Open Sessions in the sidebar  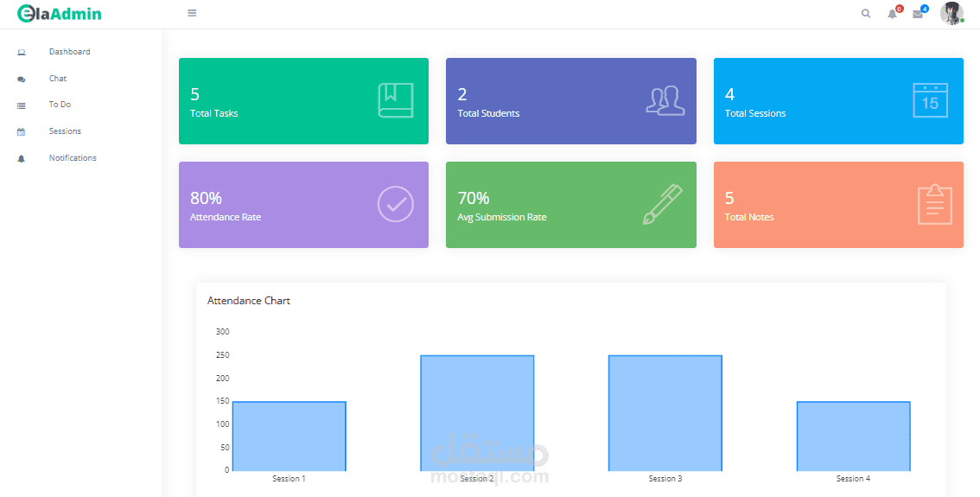(x=65, y=131)
